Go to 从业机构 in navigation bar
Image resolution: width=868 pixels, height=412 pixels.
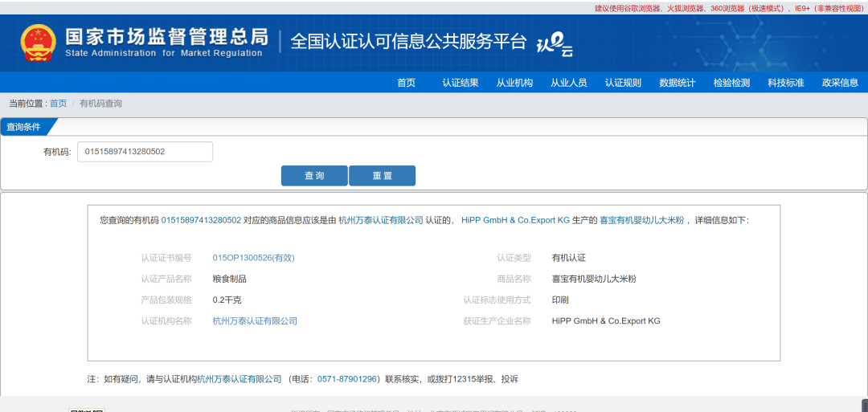514,83
